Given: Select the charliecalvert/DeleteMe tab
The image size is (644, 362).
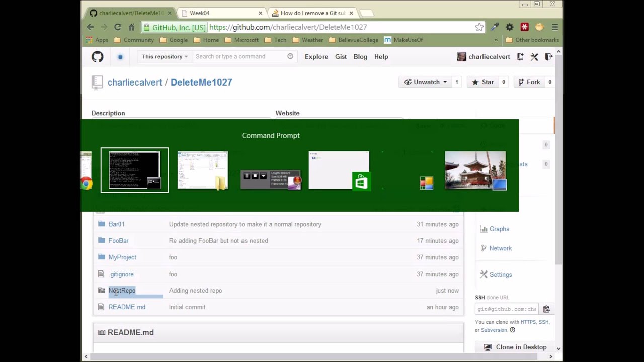Looking at the screenshot, I should pyautogui.click(x=131, y=13).
